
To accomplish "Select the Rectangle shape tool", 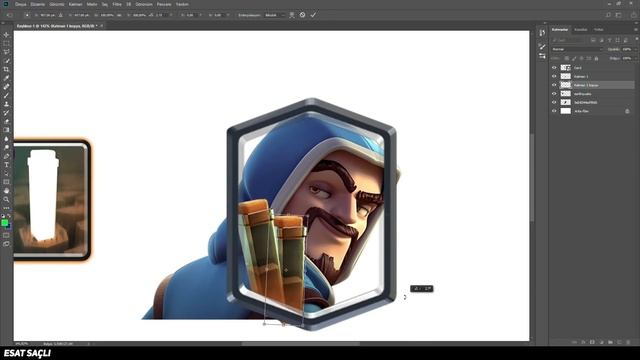I will pos(6,182).
